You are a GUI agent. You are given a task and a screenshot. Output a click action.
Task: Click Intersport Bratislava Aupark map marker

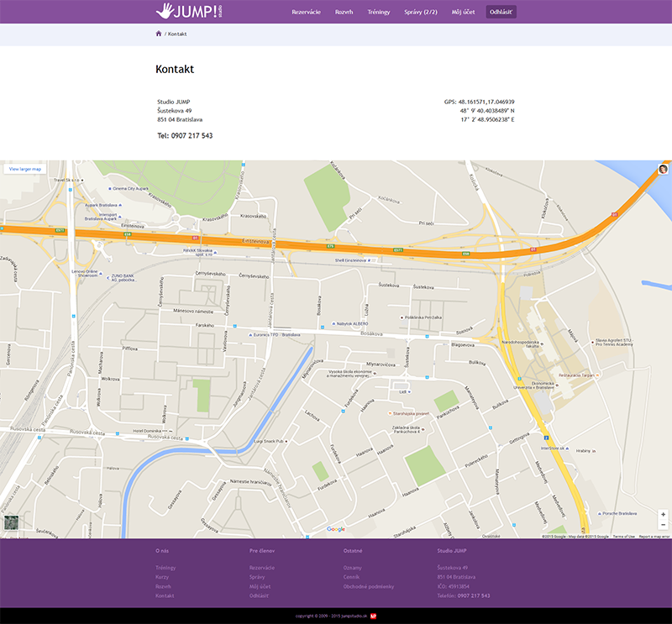[x=103, y=217]
